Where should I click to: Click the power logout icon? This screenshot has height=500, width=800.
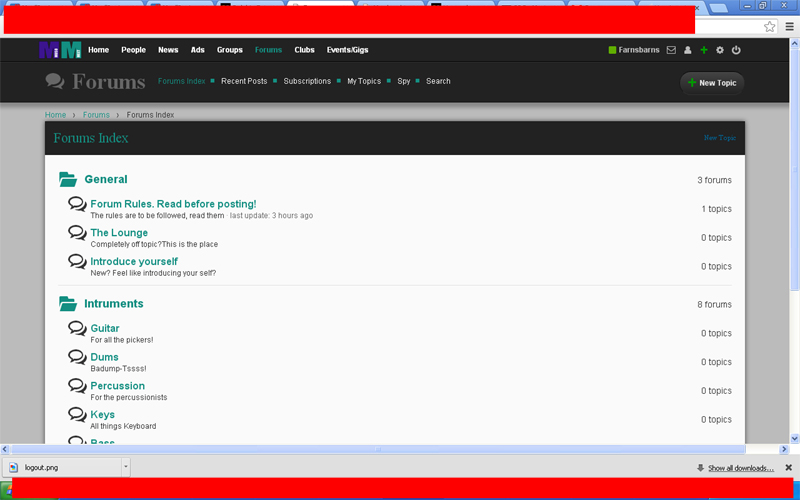[x=736, y=50]
